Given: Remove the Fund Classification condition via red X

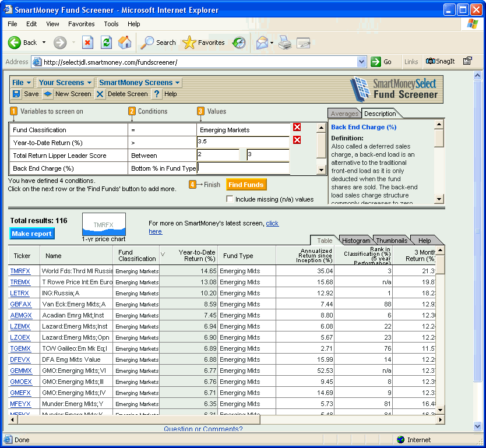Looking at the screenshot, I should pos(297,127).
